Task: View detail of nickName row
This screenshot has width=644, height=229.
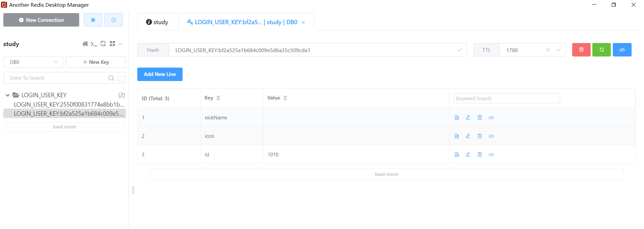Action: tap(457, 118)
